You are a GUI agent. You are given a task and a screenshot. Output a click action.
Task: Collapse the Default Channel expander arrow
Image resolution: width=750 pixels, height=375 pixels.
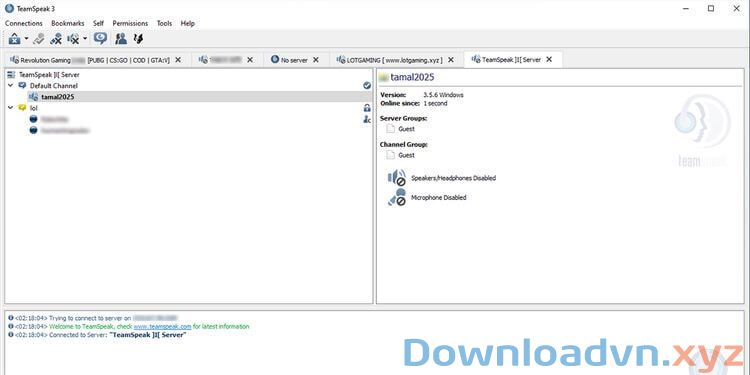pyautogui.click(x=11, y=86)
